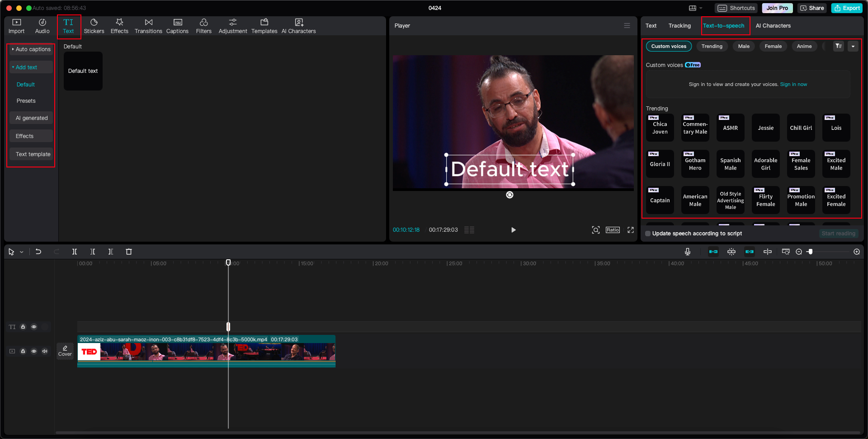The image size is (868, 439).
Task: Click the Share button
Action: 812,8
